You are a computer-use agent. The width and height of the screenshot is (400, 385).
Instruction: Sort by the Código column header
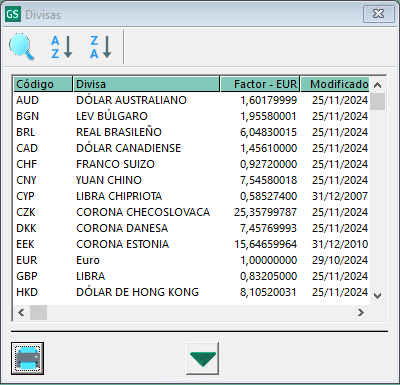click(x=43, y=84)
